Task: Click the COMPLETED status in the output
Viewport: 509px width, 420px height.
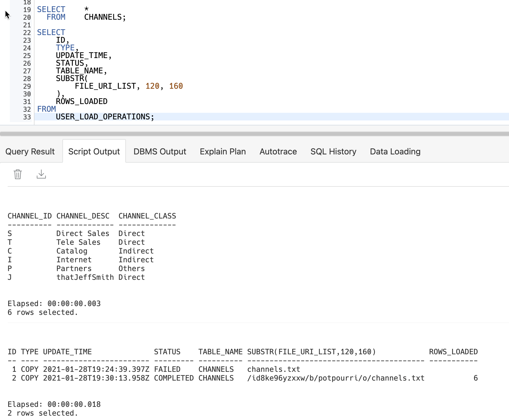Action: 174,378
